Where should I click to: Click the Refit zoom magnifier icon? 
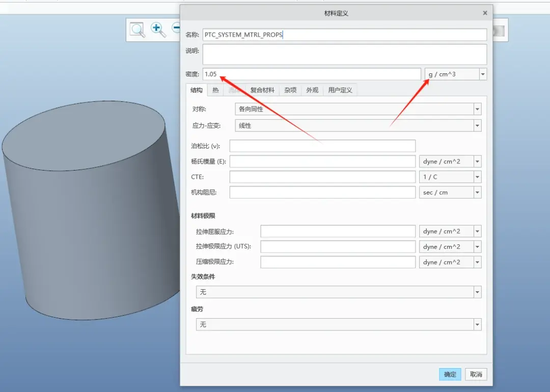(137, 30)
